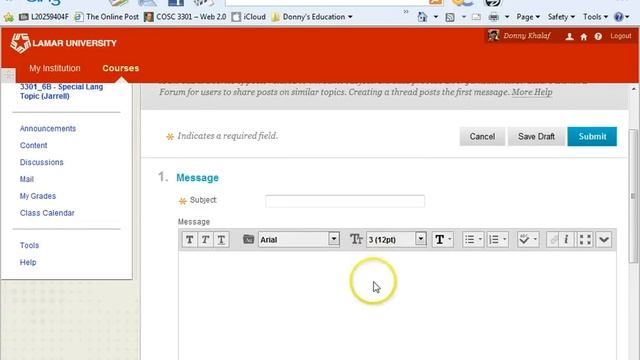
Task: Open the user profile person icon
Action: (x=569, y=37)
